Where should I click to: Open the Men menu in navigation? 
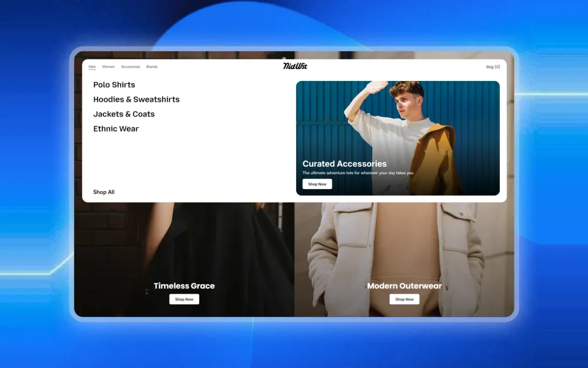tap(92, 67)
